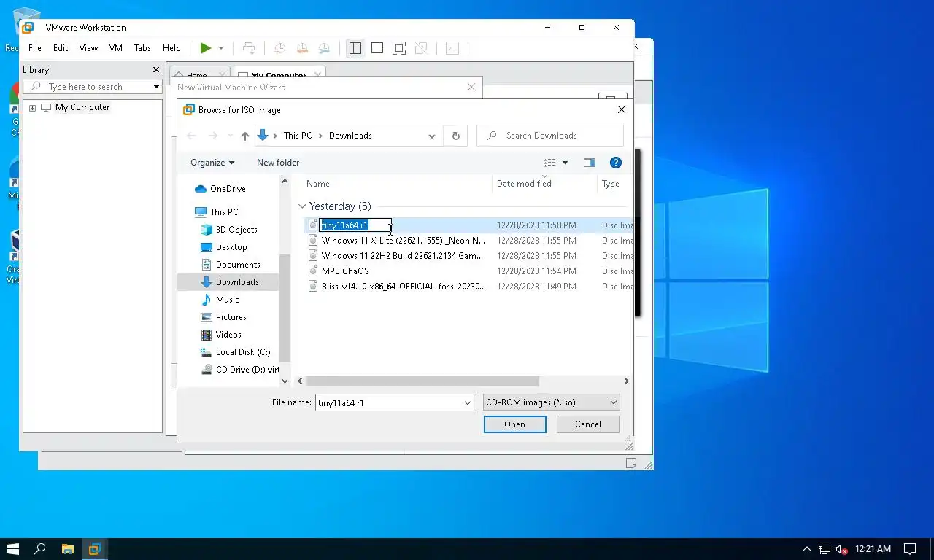
Task: Open Desktop in the navigation pane
Action: coord(231,247)
